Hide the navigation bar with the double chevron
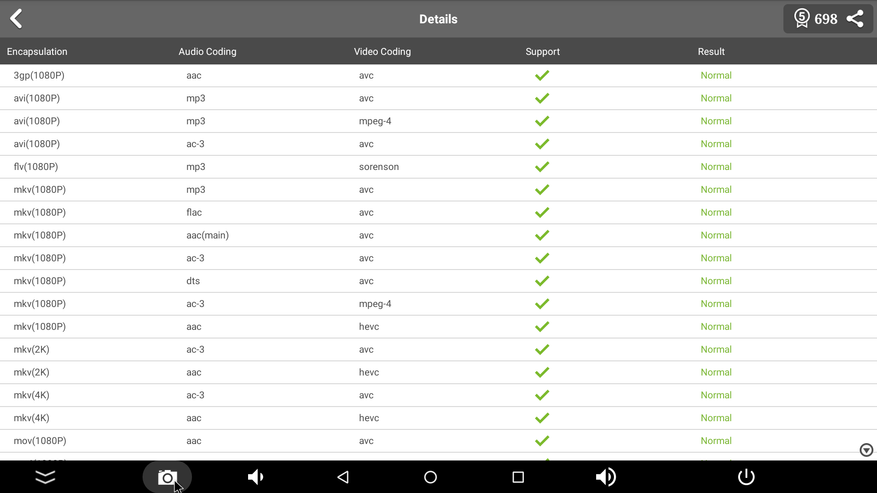Screen dimensions: 877x493 tap(45, 477)
